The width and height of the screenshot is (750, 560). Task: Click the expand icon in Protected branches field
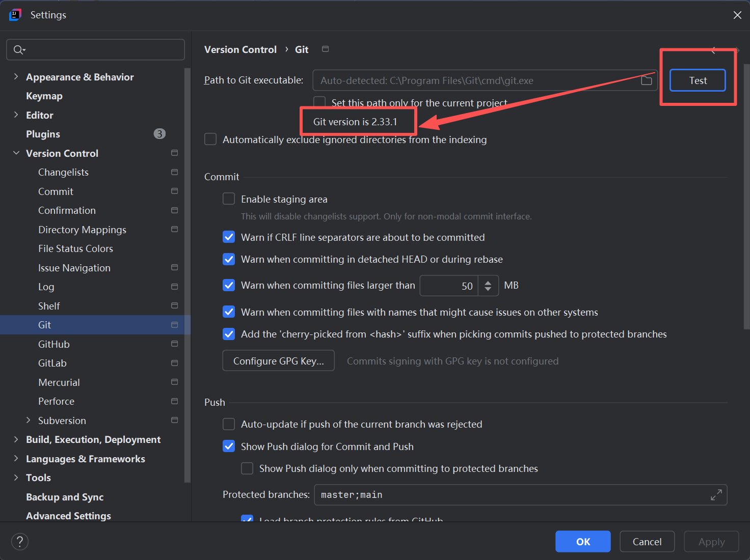pos(716,494)
